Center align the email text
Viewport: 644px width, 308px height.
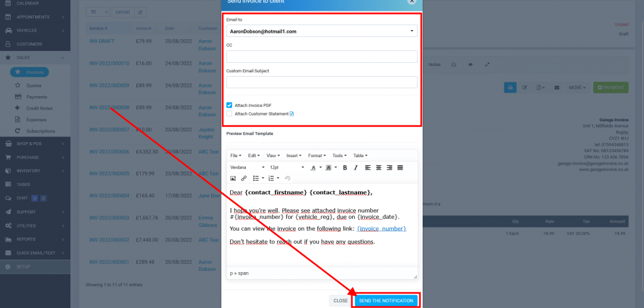379,168
